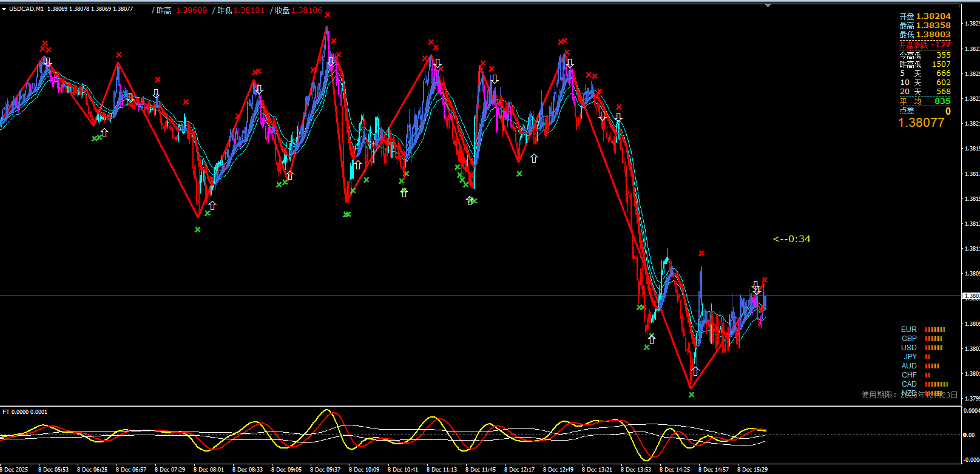Viewport: 980px width, 474px height.
Task: Click the AUD currency strength meter
Action: [x=920, y=366]
